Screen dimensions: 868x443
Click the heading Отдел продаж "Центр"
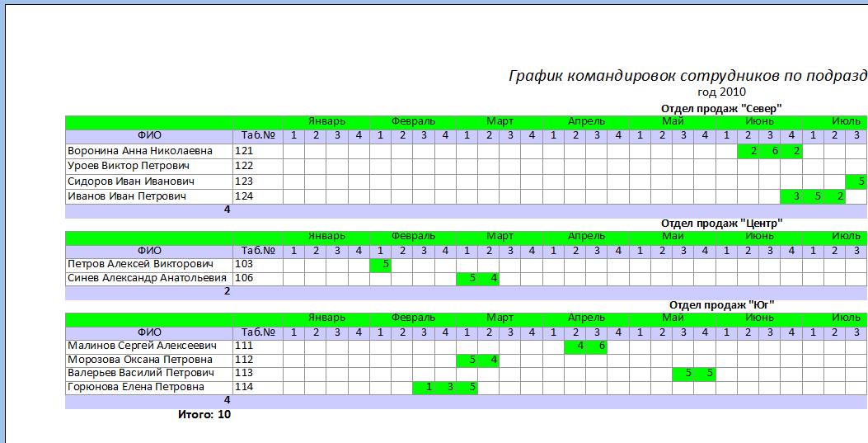point(721,224)
